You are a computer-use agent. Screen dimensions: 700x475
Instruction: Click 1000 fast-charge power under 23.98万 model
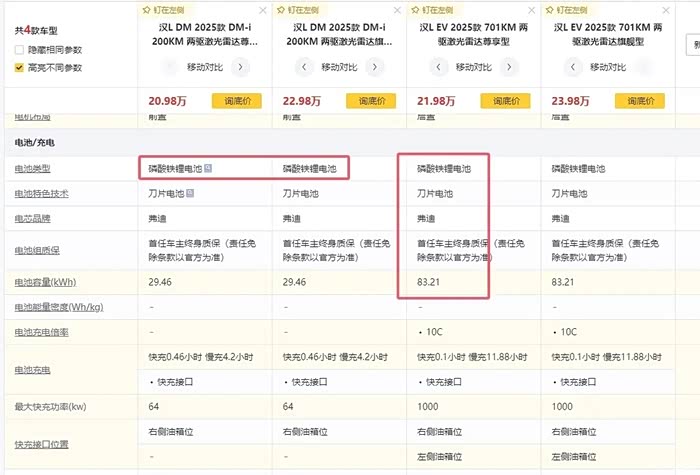(x=562, y=407)
